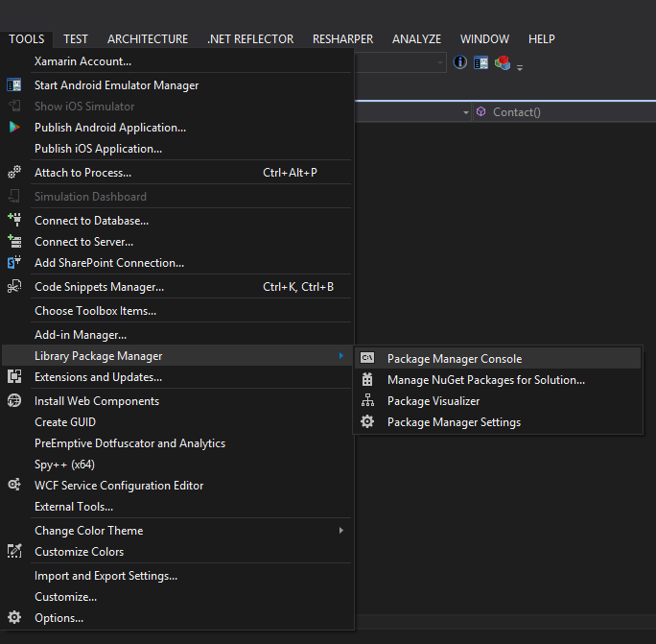Viewport: 656px width, 644px height.
Task: Select Customize... menu entry
Action: pos(177,596)
